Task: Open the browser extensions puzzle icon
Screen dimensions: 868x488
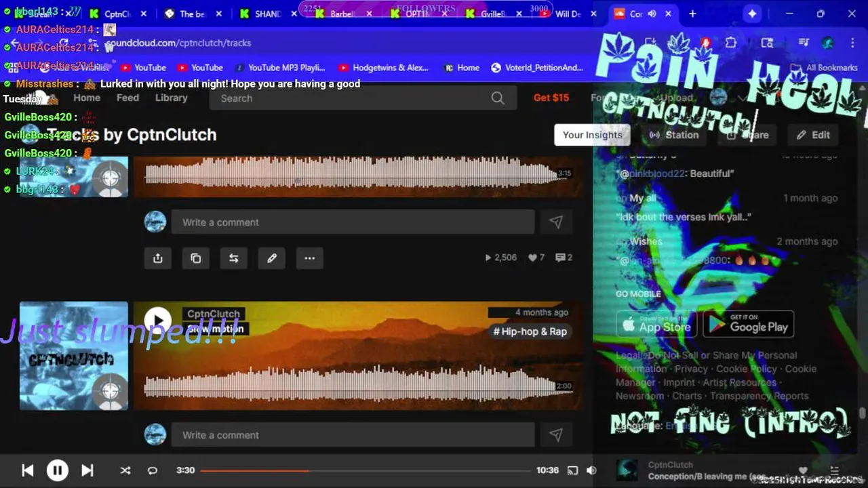Action: (x=730, y=43)
